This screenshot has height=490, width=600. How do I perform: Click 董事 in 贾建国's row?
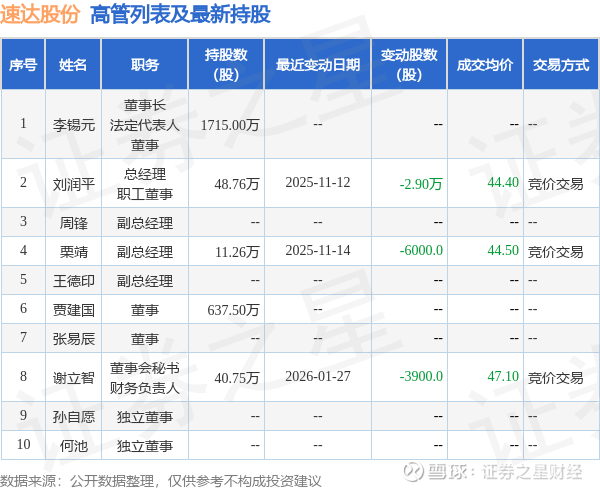coord(145,310)
